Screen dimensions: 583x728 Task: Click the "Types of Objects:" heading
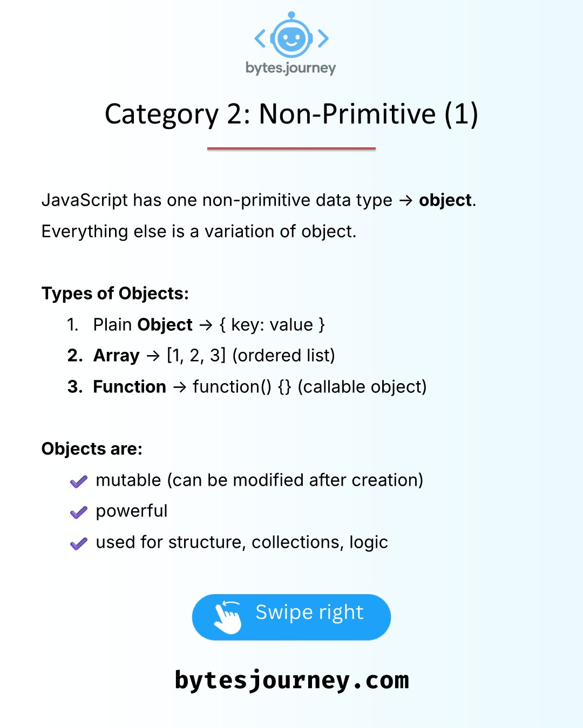[115, 294]
